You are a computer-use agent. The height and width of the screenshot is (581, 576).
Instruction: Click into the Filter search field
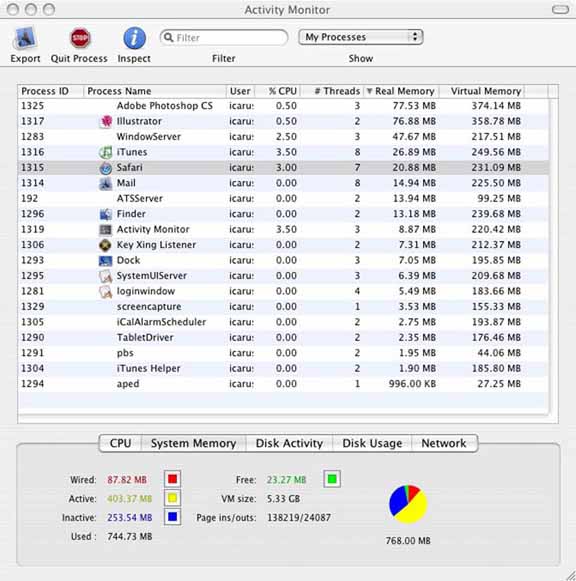[224, 37]
